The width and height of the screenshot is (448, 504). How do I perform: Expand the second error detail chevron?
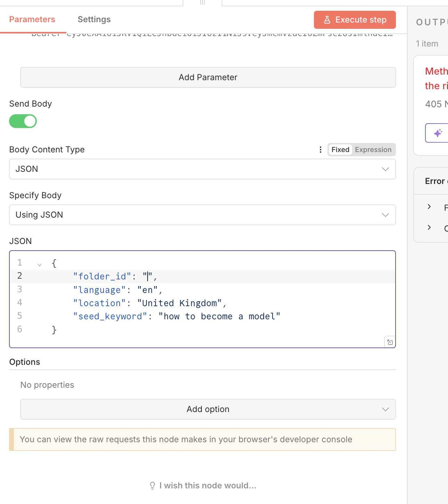[429, 228]
